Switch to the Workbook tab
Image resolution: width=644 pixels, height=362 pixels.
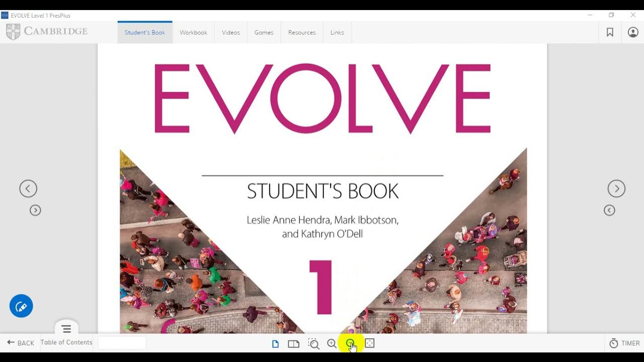(x=193, y=32)
